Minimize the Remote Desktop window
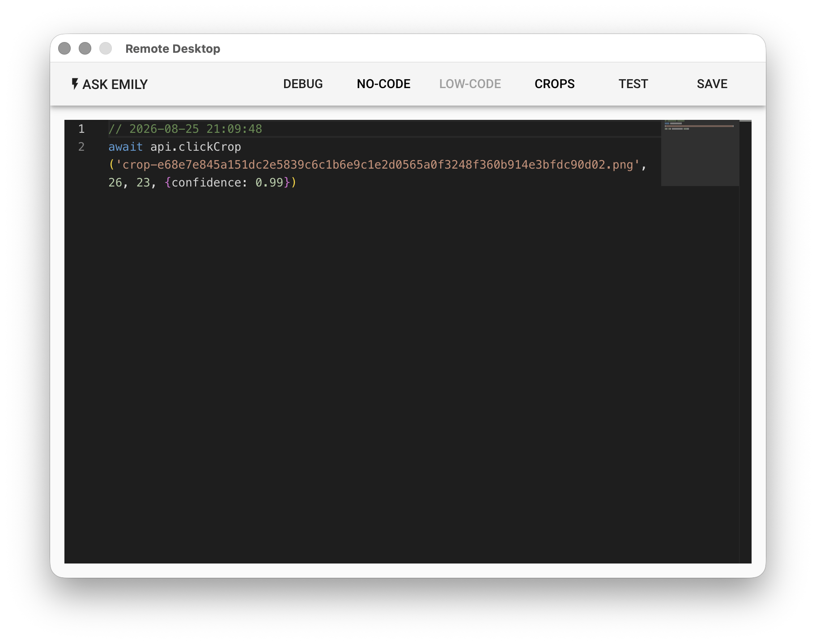 (x=85, y=48)
